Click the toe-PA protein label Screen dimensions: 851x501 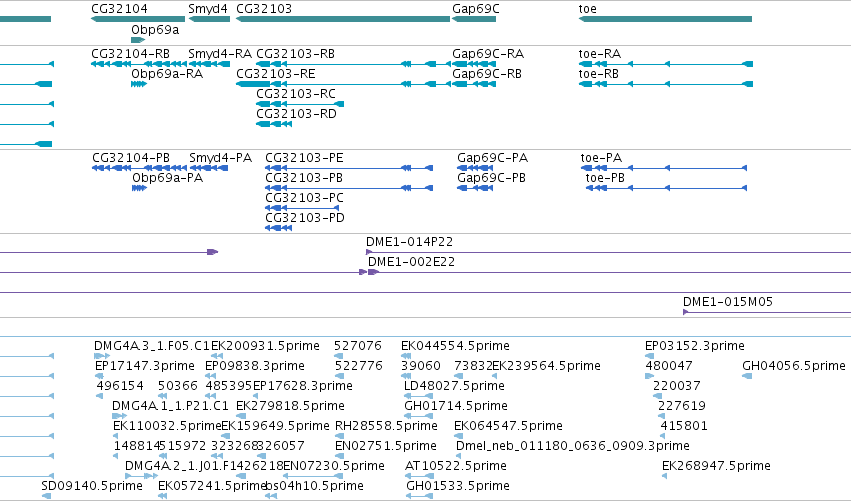601,158
